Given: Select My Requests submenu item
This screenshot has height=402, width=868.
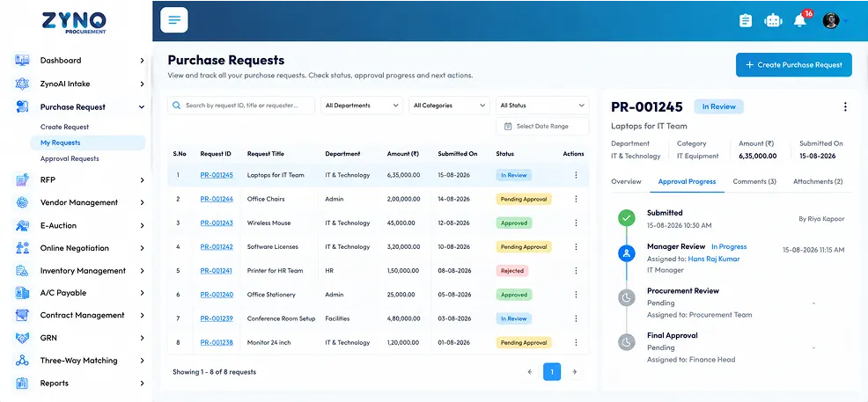Looking at the screenshot, I should pos(87,143).
